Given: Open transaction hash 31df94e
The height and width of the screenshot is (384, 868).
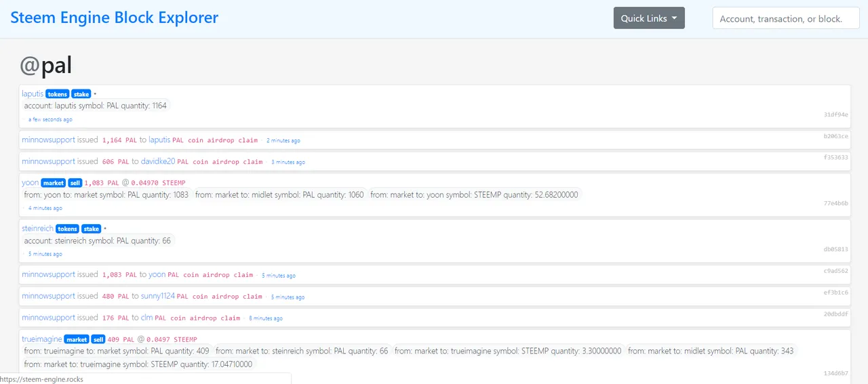Looking at the screenshot, I should pyautogui.click(x=835, y=115).
